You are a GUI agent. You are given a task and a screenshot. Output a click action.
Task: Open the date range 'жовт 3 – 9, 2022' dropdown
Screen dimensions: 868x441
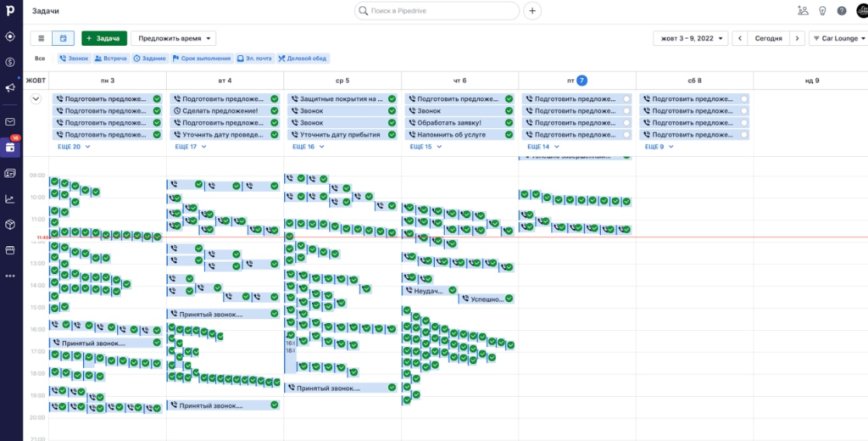(690, 38)
